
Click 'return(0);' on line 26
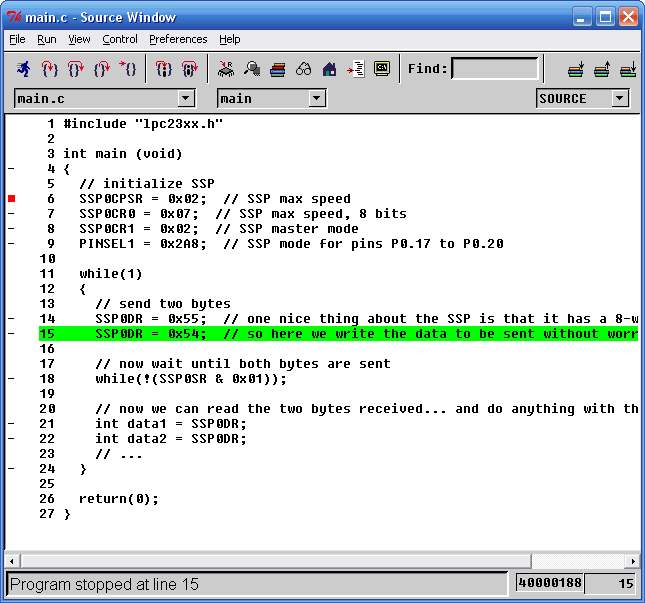pos(118,499)
